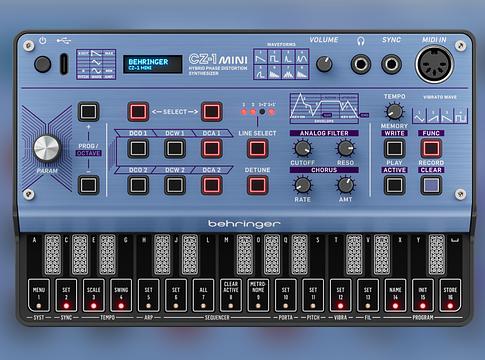
Task: Push the FUNC button
Action: [431, 148]
